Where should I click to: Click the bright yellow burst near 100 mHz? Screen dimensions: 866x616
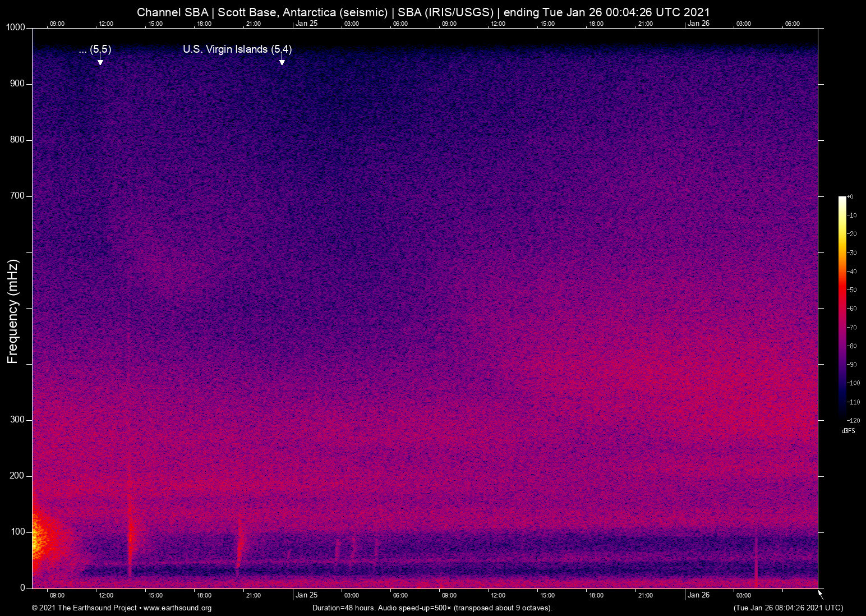(39, 540)
